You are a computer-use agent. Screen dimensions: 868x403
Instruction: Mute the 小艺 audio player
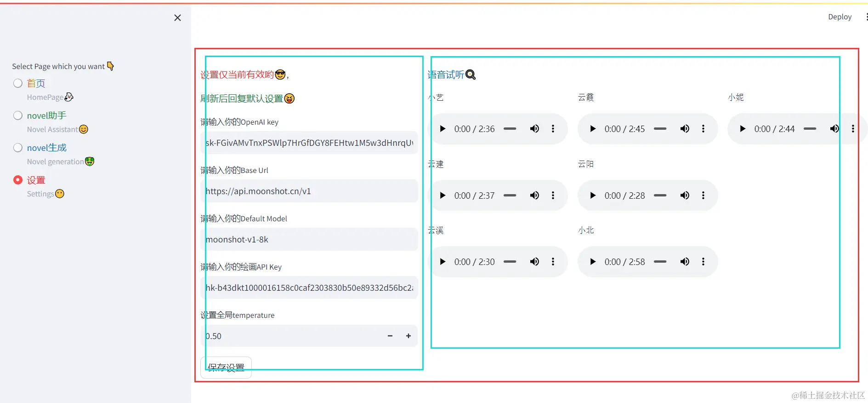pyautogui.click(x=534, y=129)
